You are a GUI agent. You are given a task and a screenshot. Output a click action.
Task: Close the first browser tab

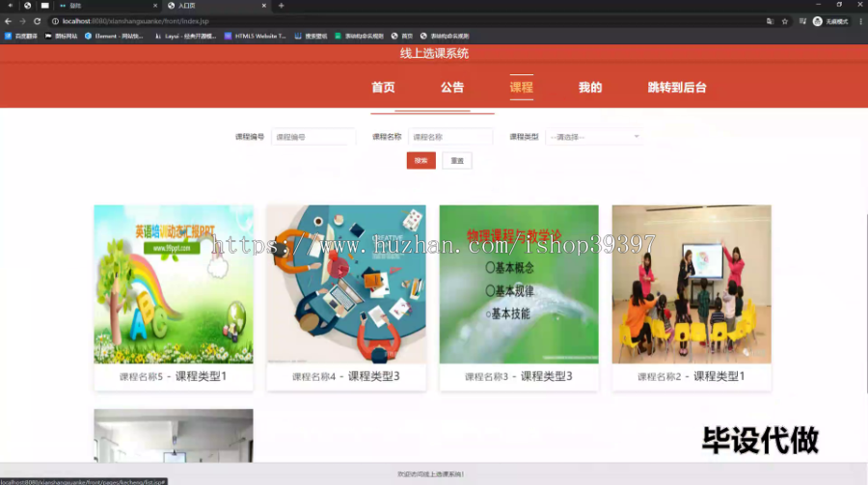click(x=155, y=6)
